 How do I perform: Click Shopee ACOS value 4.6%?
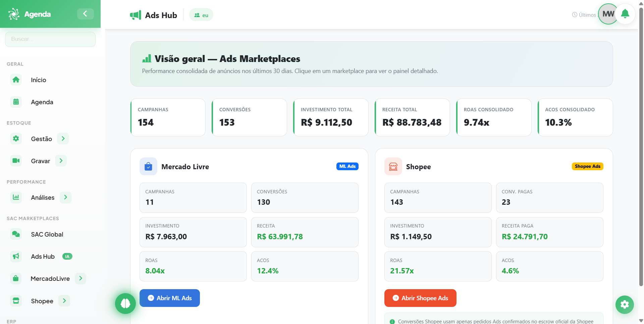pyautogui.click(x=510, y=271)
